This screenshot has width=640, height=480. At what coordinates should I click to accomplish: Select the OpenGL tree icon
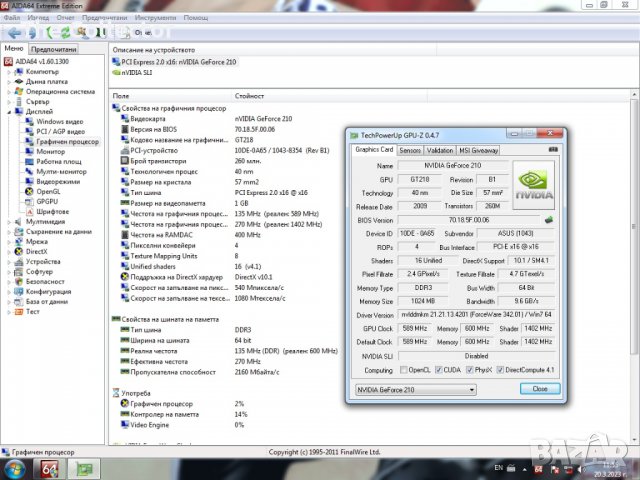(x=29, y=191)
